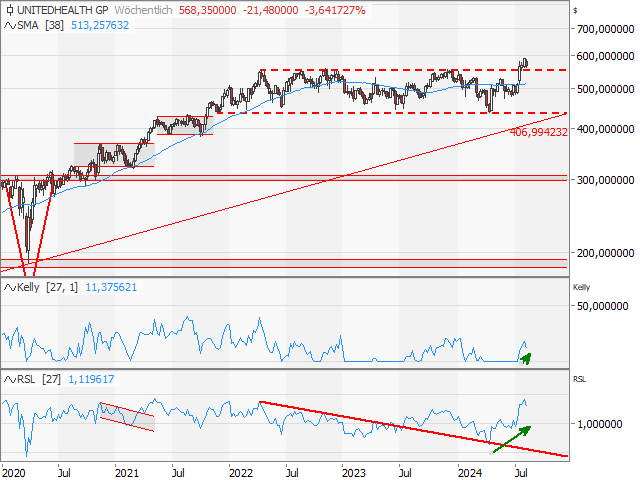Click Kelly value 11,375621

(111, 287)
